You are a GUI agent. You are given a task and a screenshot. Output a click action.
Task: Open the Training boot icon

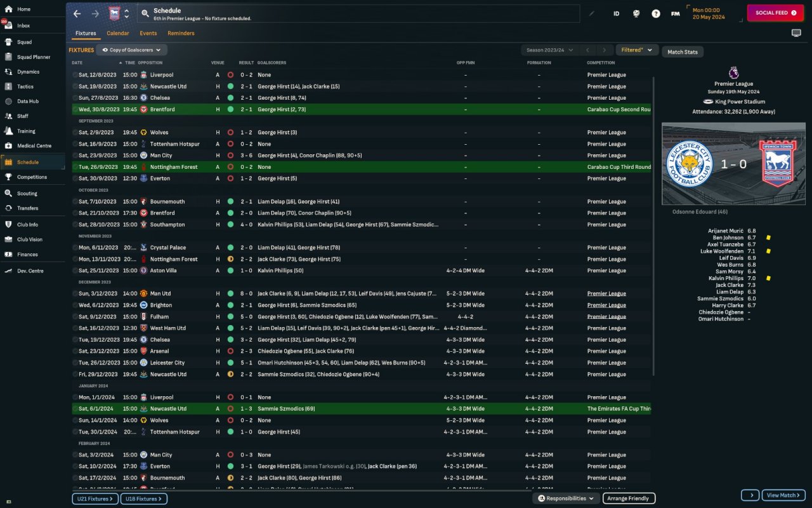coord(8,131)
